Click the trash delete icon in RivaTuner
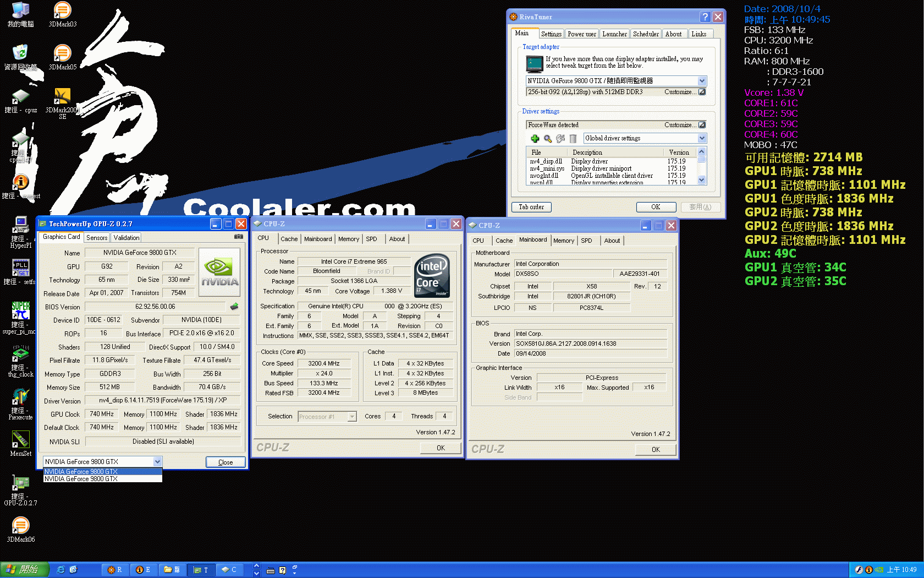 573,139
